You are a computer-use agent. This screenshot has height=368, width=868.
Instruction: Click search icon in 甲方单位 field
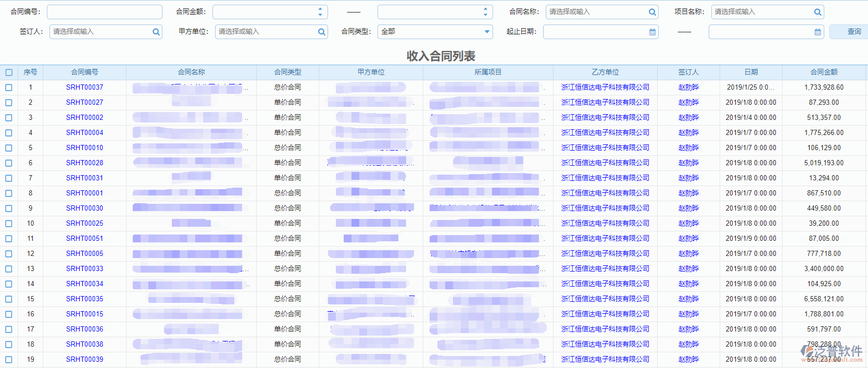point(321,32)
